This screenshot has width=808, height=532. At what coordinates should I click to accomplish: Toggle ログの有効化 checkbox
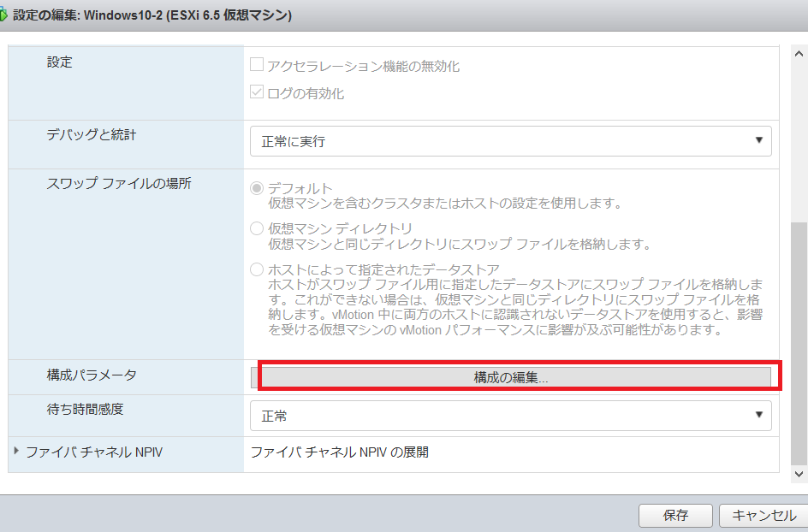pyautogui.click(x=257, y=92)
